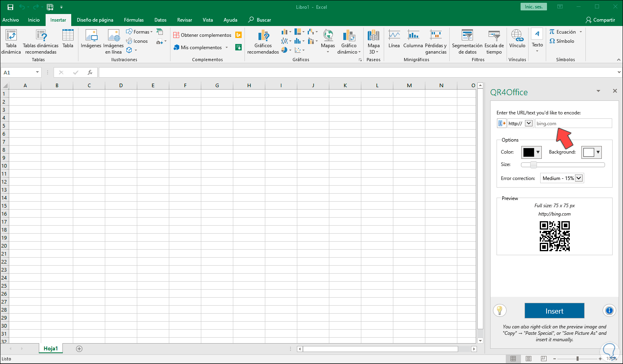Collapse the ribbon with the chevron
Image resolution: width=623 pixels, height=364 pixels.
tap(619, 60)
